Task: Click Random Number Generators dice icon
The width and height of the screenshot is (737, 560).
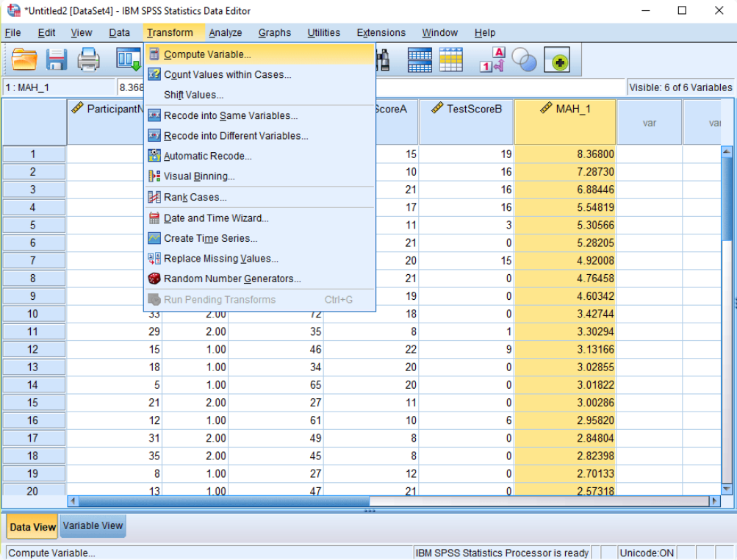Action: point(154,279)
